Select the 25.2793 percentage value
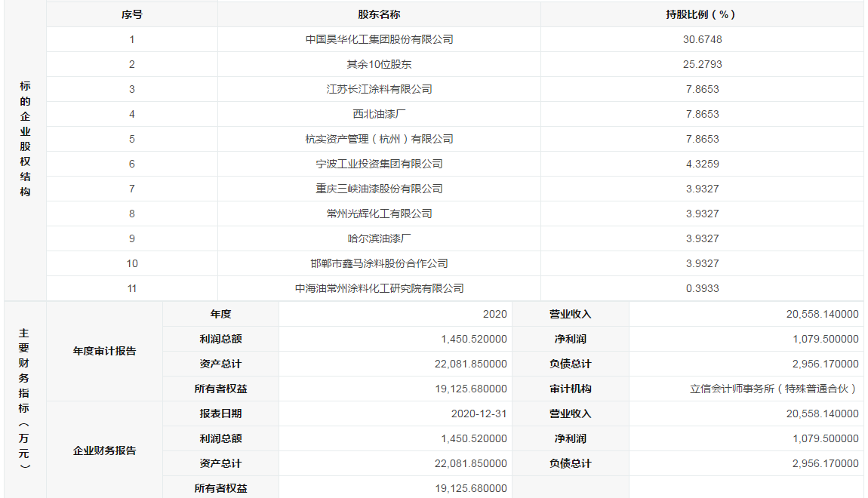The width and height of the screenshot is (868, 498). pos(703,64)
